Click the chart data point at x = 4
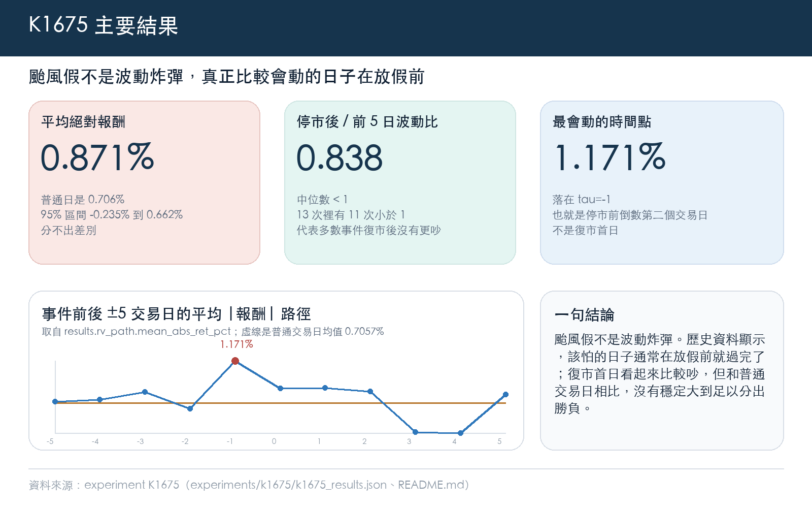812x508 pixels. 460,433
